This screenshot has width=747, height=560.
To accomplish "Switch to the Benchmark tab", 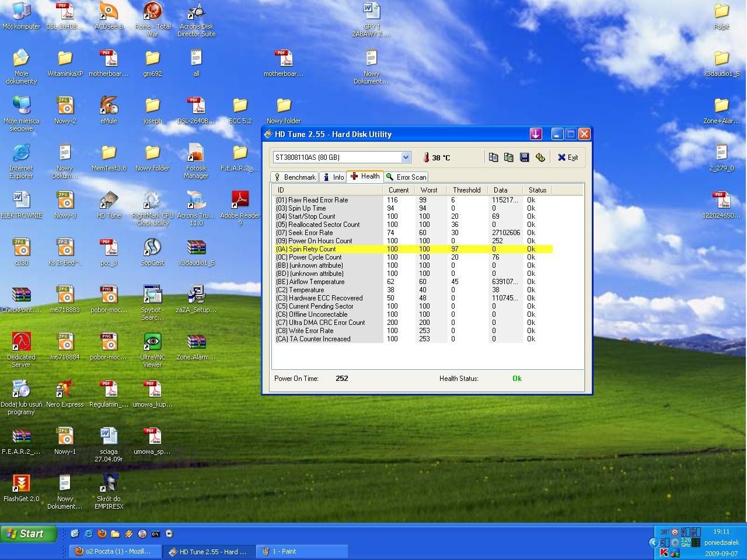I will tap(295, 177).
